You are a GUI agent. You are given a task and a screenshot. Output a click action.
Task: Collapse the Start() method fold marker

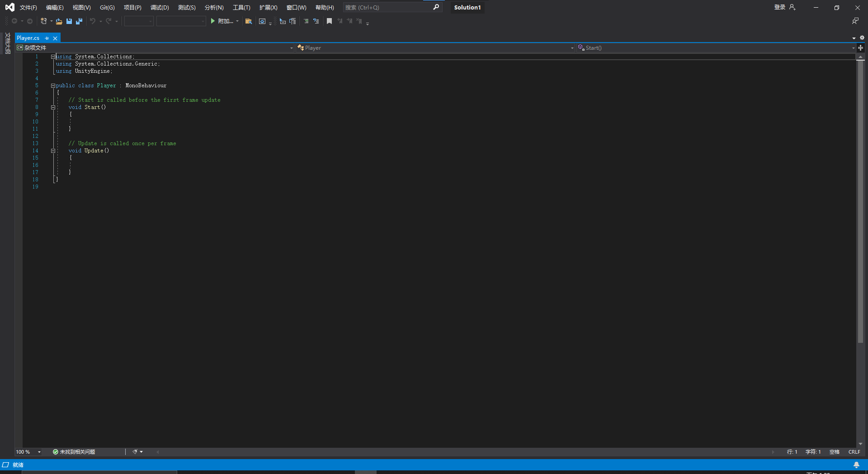point(53,108)
